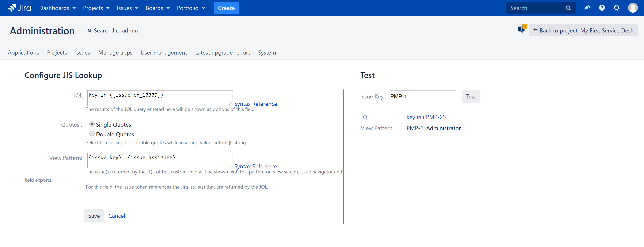Click the Search Jira admin magnifier icon
The height and width of the screenshot is (247, 644).
pos(90,30)
